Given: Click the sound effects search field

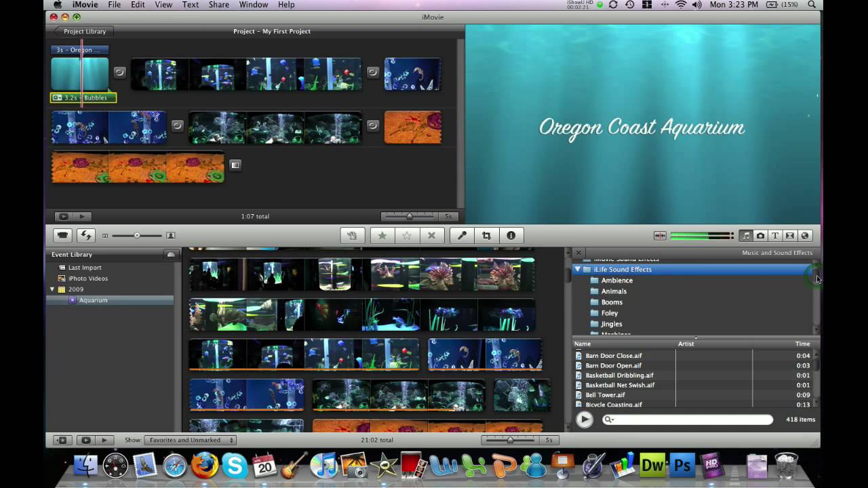Looking at the screenshot, I should 688,420.
